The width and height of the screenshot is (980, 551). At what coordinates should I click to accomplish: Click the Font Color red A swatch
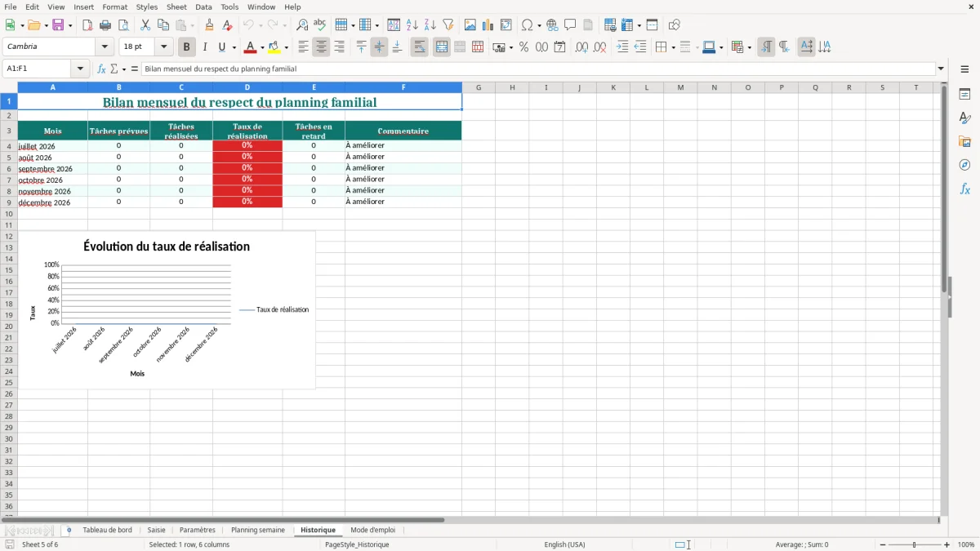click(251, 47)
